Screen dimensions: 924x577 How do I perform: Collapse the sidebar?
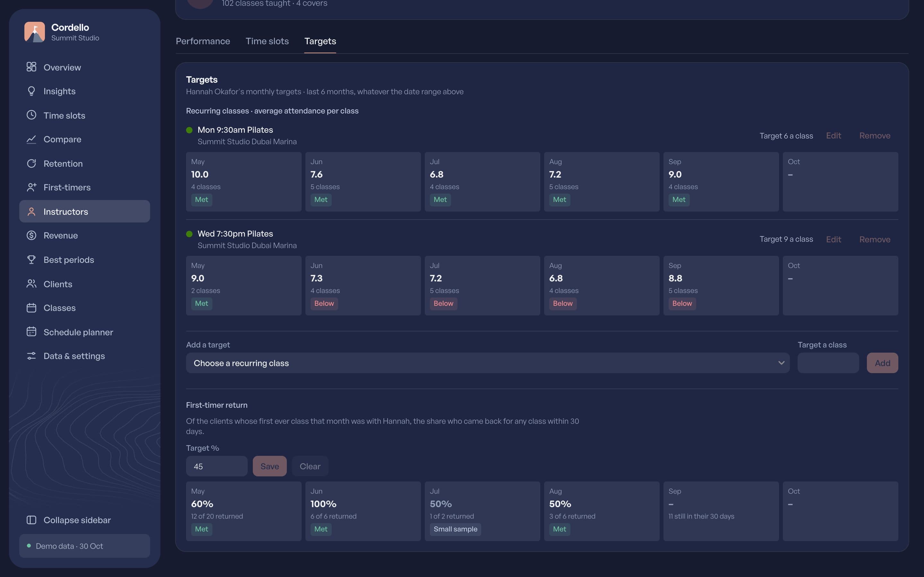[69, 520]
